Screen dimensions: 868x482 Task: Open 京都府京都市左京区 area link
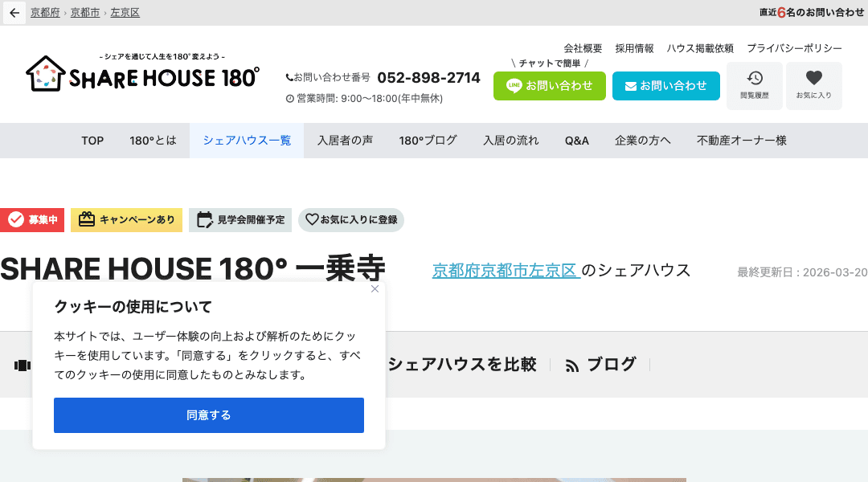point(506,271)
